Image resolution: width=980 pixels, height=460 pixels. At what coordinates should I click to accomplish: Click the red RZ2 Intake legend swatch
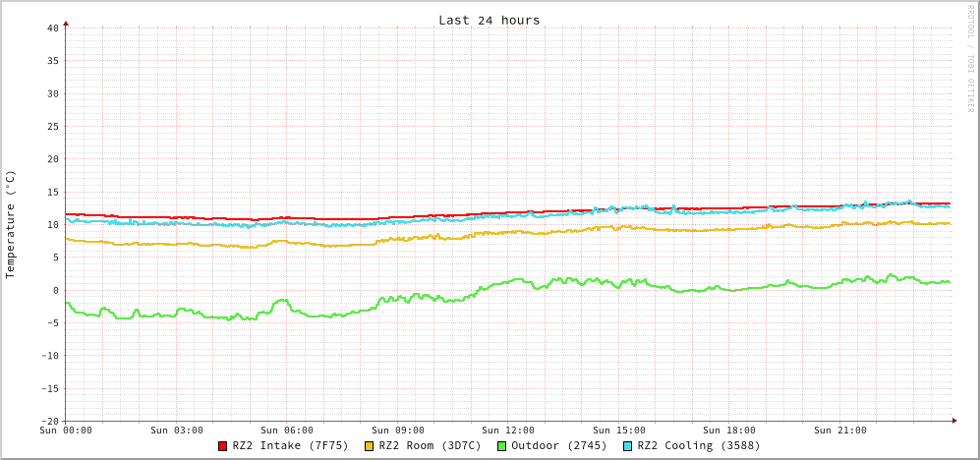click(223, 446)
